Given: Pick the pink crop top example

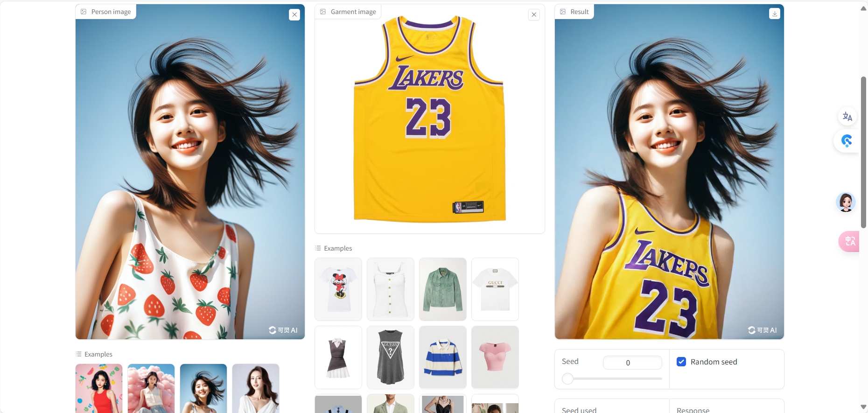Looking at the screenshot, I should coord(495,357).
